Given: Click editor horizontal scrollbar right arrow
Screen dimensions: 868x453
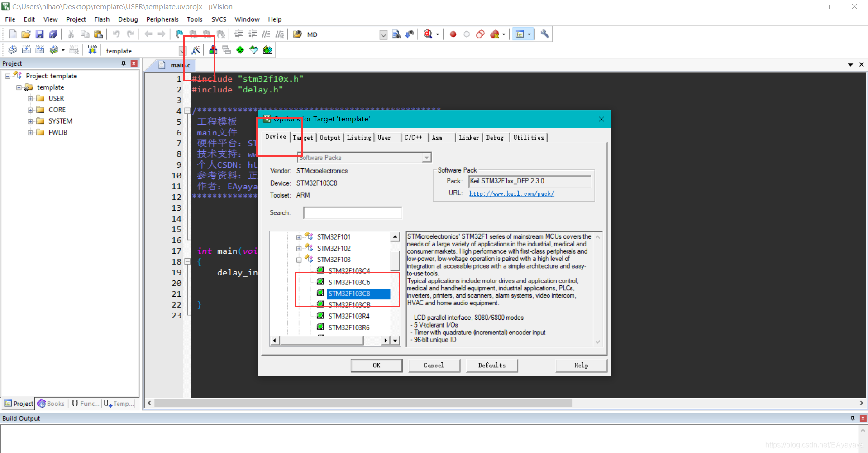Looking at the screenshot, I should pos(861,403).
